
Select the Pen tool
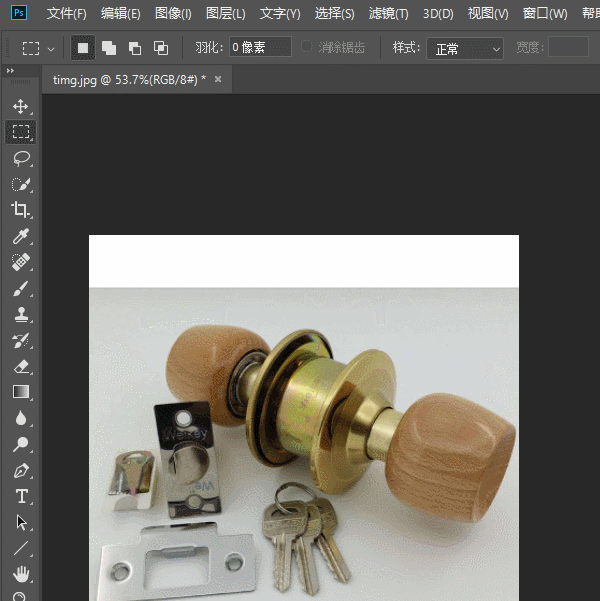[20, 470]
